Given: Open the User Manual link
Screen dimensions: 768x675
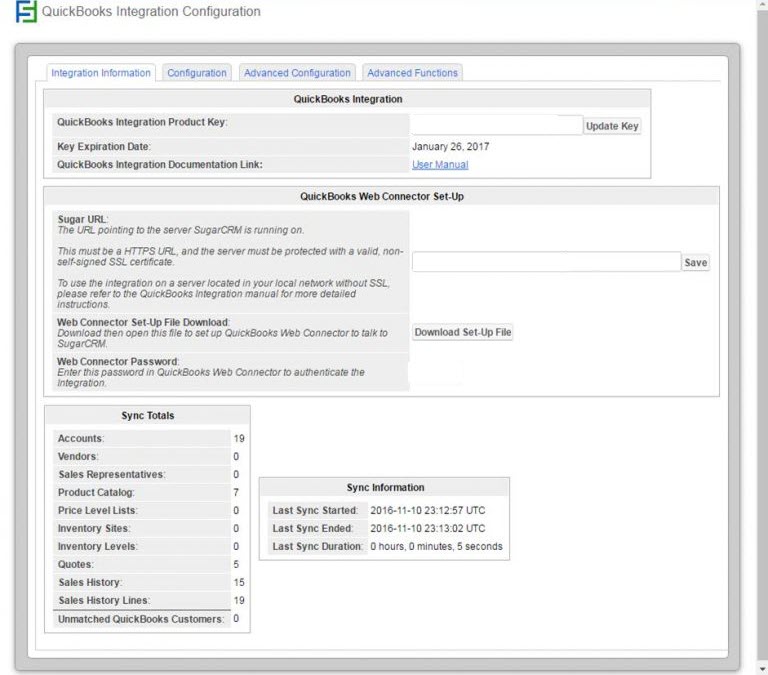Looking at the screenshot, I should 440,165.
